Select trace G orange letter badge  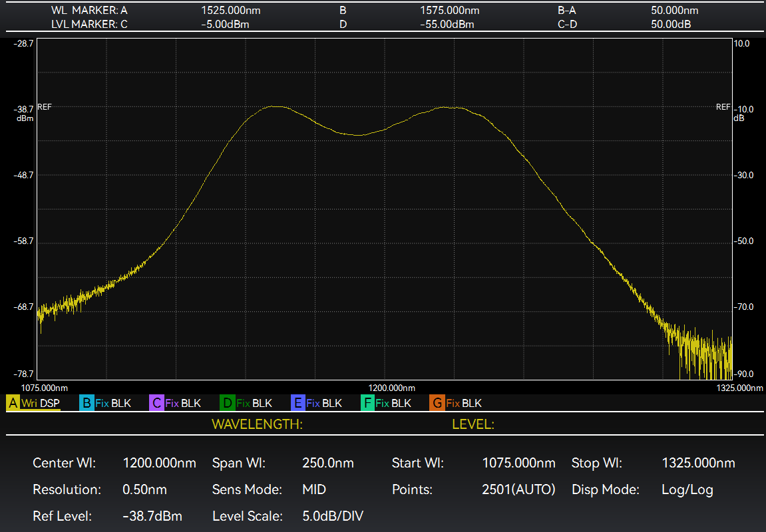pos(437,403)
